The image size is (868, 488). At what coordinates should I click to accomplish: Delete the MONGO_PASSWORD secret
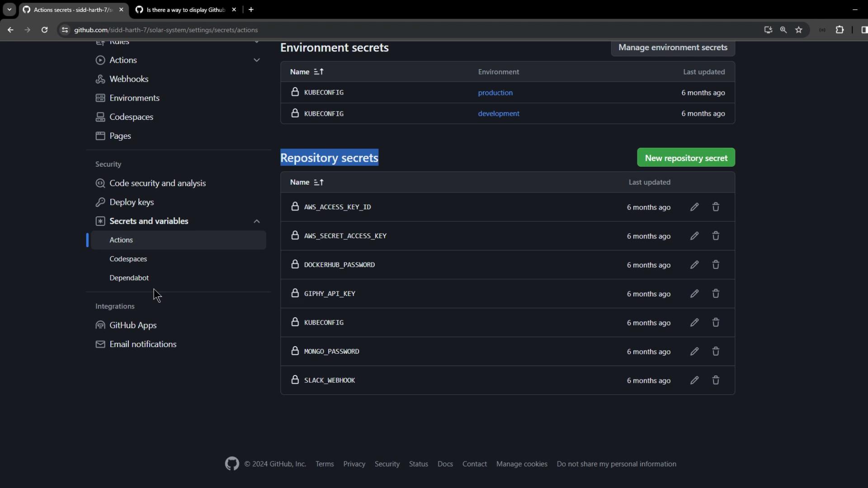pyautogui.click(x=716, y=352)
